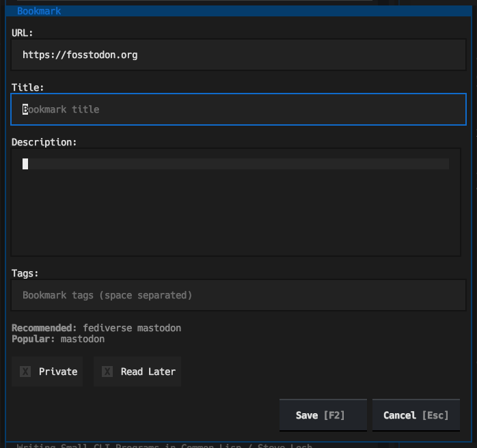
Task: Click the Popular: label text
Action: (33, 339)
